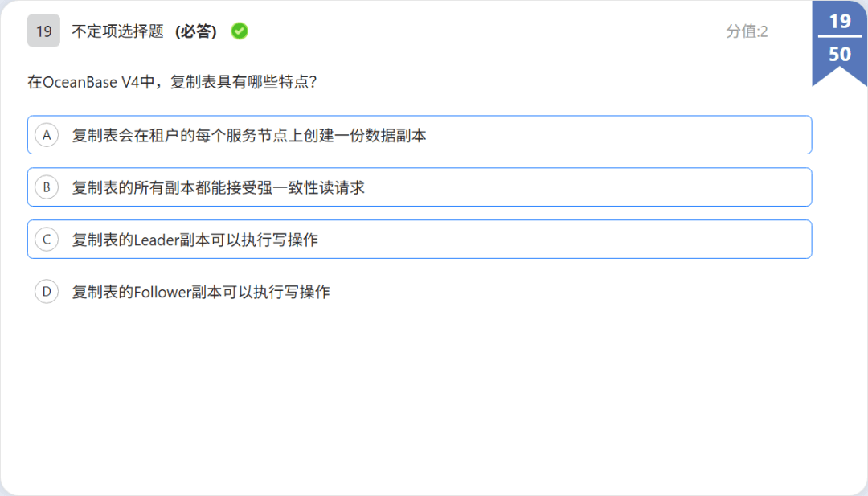Screen dimensions: 868x496
Task: Click the number 19 atop progress ribbon
Action: [x=840, y=21]
